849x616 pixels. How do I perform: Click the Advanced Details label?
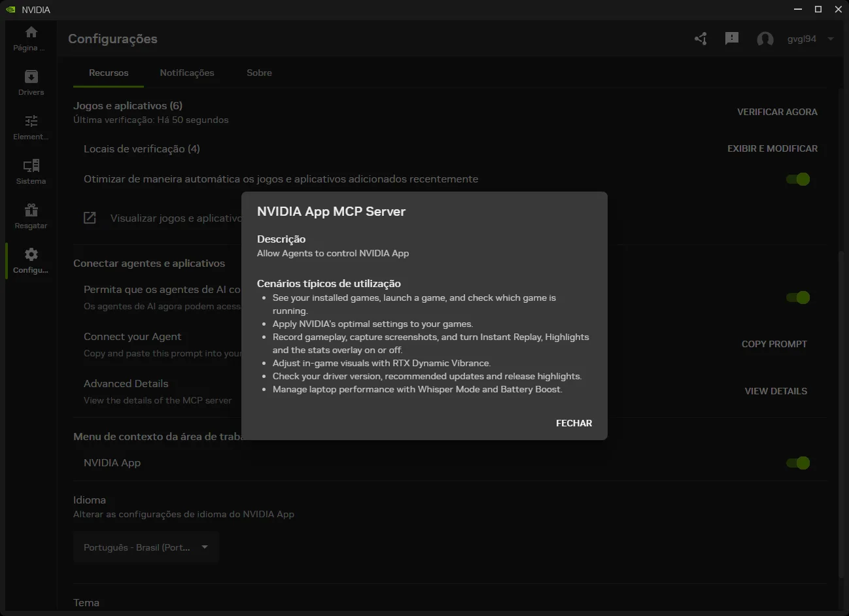[126, 383]
